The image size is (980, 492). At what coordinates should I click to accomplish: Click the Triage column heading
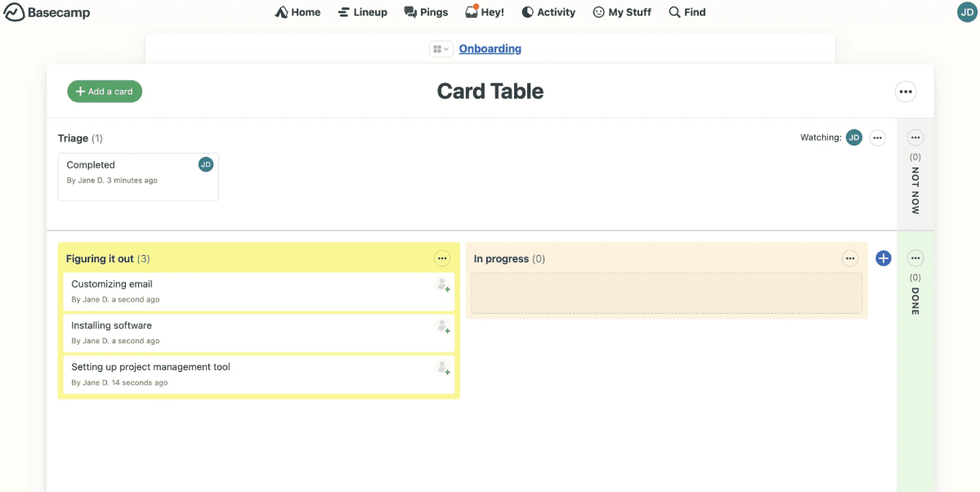[x=73, y=138]
